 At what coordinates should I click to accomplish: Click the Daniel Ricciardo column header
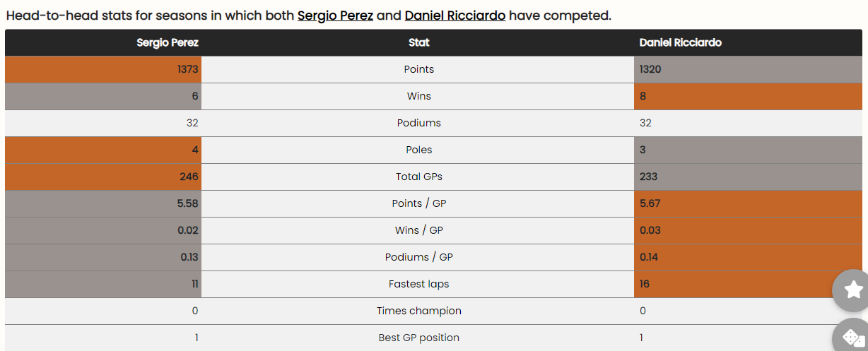click(x=680, y=42)
